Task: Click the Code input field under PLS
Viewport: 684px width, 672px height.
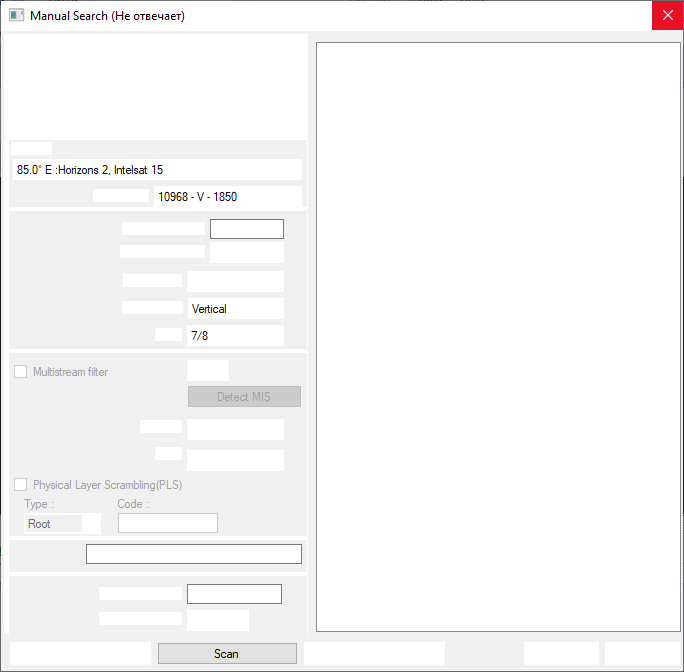Action: click(167, 523)
